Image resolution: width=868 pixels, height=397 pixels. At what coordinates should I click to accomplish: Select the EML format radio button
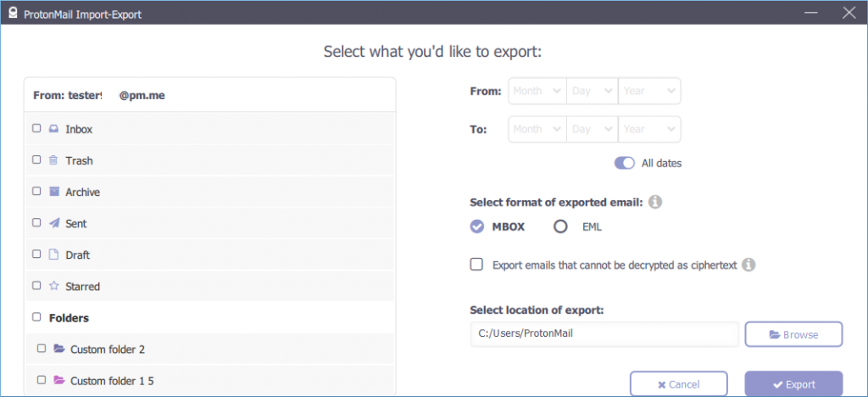tap(561, 226)
